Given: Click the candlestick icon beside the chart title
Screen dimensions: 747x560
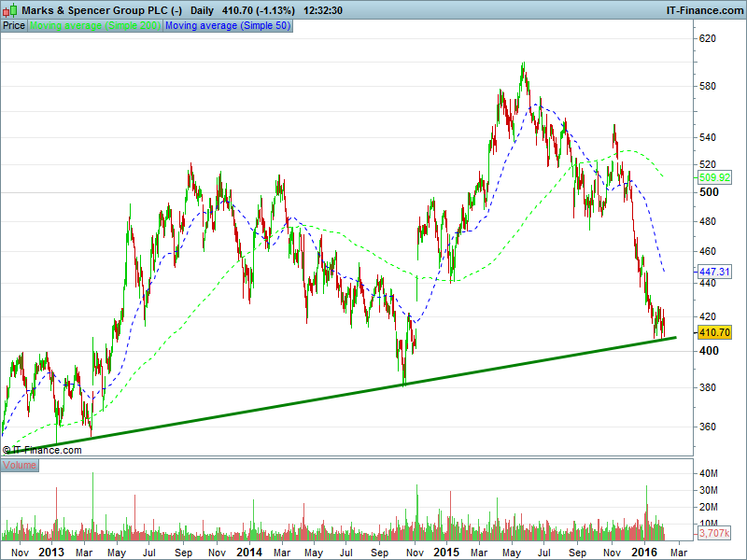Looking at the screenshot, I should [x=10, y=9].
